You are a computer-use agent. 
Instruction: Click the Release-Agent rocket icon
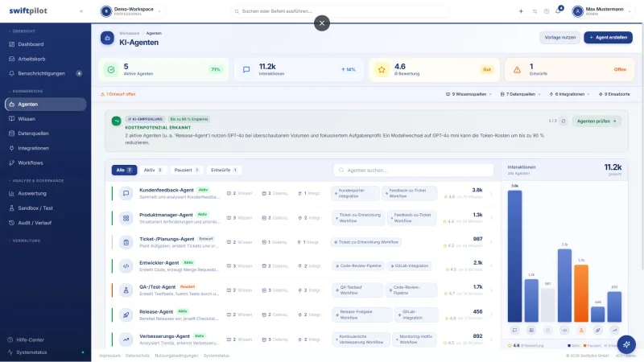(x=126, y=315)
